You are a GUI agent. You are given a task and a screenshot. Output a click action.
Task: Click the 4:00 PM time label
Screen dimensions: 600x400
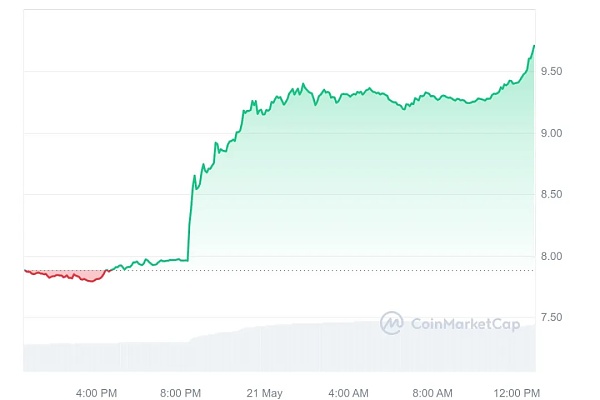[97, 391]
